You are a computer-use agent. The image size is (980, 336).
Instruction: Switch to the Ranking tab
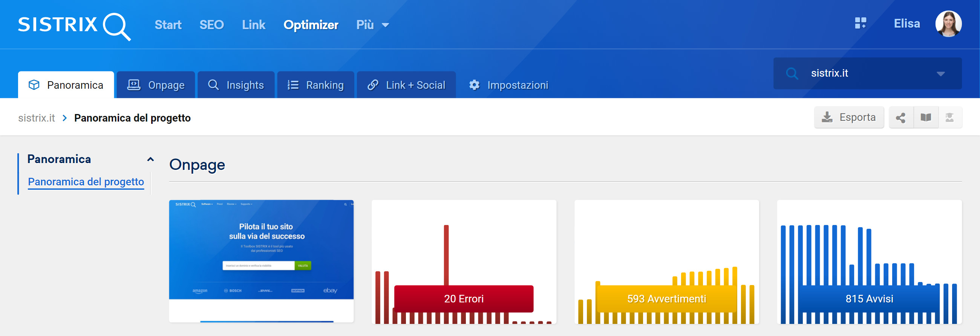point(315,85)
